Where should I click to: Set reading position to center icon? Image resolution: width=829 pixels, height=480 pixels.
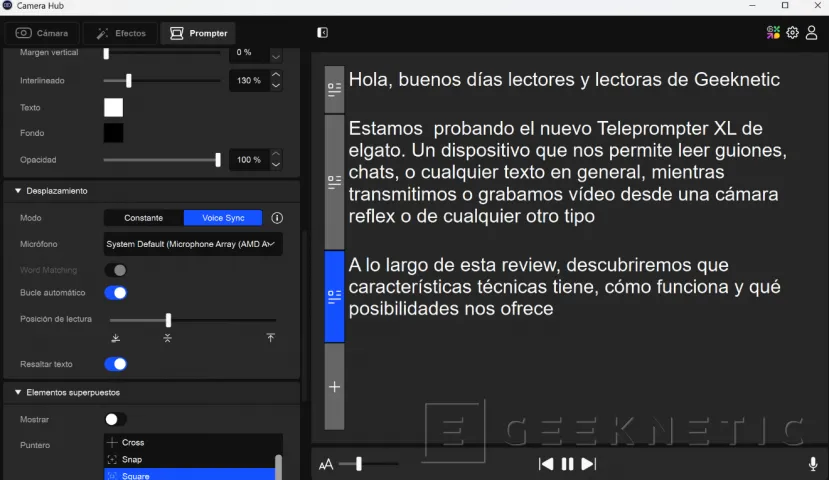pyautogui.click(x=168, y=338)
